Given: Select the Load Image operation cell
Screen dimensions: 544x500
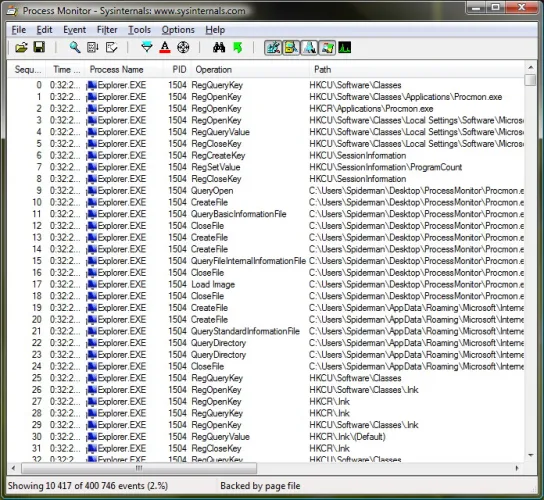Looking at the screenshot, I should (213, 285).
